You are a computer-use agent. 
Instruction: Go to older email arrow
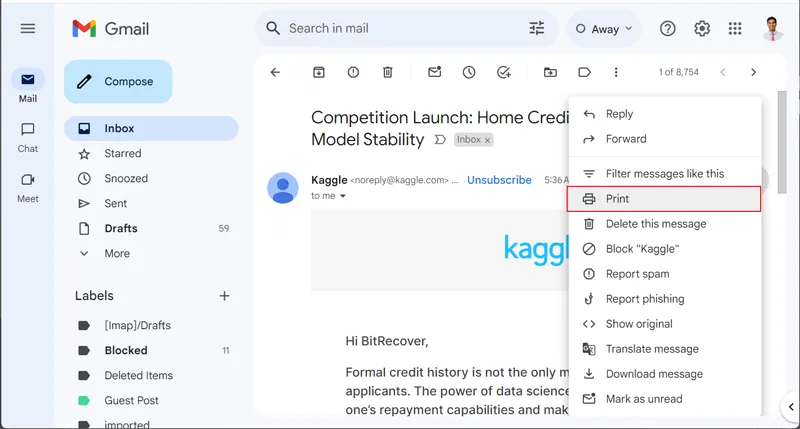point(754,72)
